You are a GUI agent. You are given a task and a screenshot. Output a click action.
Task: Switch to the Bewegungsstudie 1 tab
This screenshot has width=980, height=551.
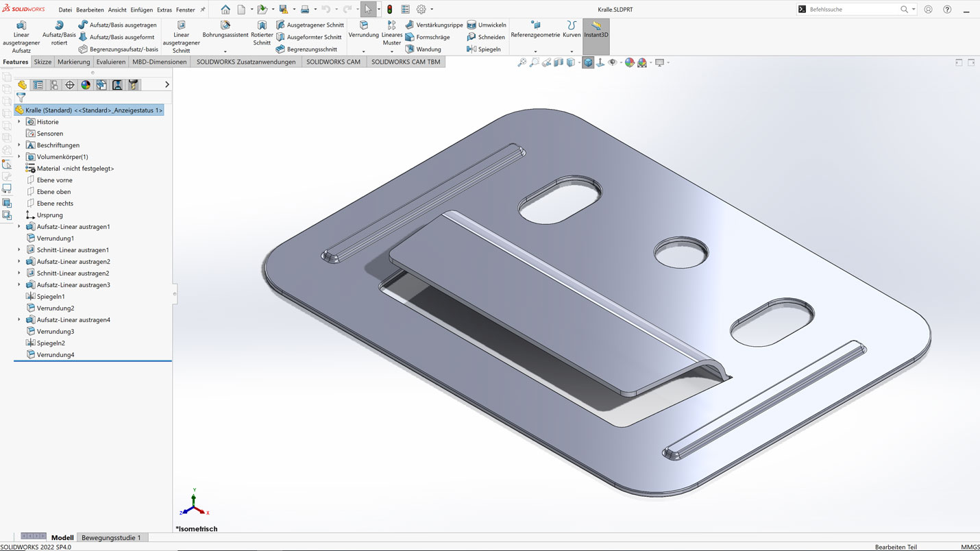(111, 537)
